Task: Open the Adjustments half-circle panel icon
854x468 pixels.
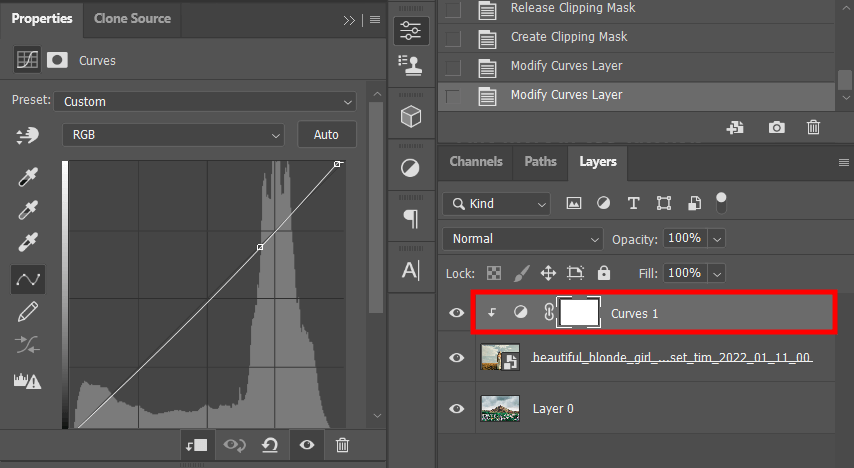Action: 410,168
